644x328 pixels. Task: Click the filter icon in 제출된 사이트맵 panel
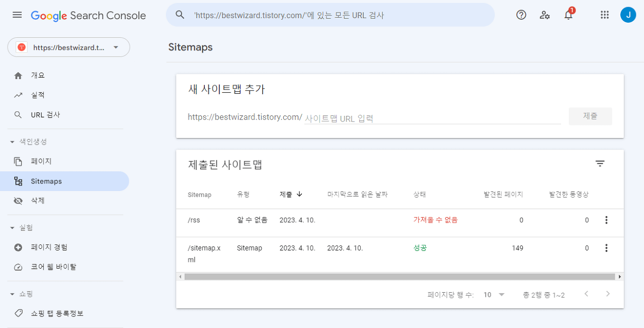point(600,163)
